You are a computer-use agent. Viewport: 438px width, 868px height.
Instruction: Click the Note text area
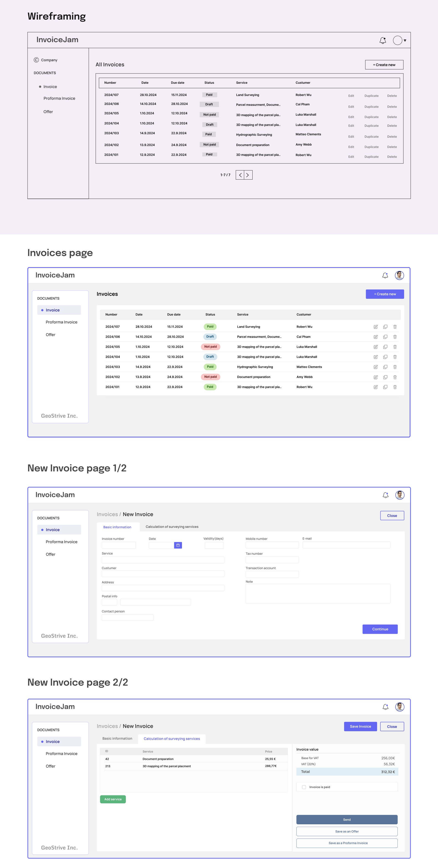coord(318,593)
